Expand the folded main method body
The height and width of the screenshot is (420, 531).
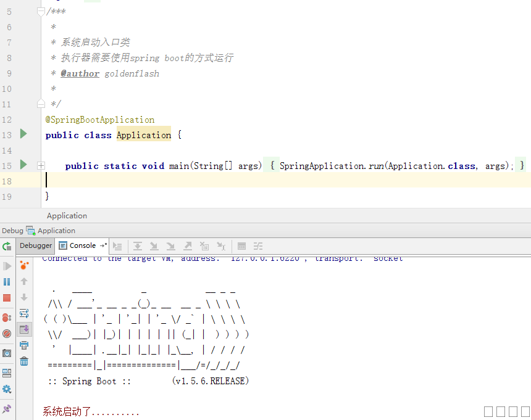(x=41, y=165)
